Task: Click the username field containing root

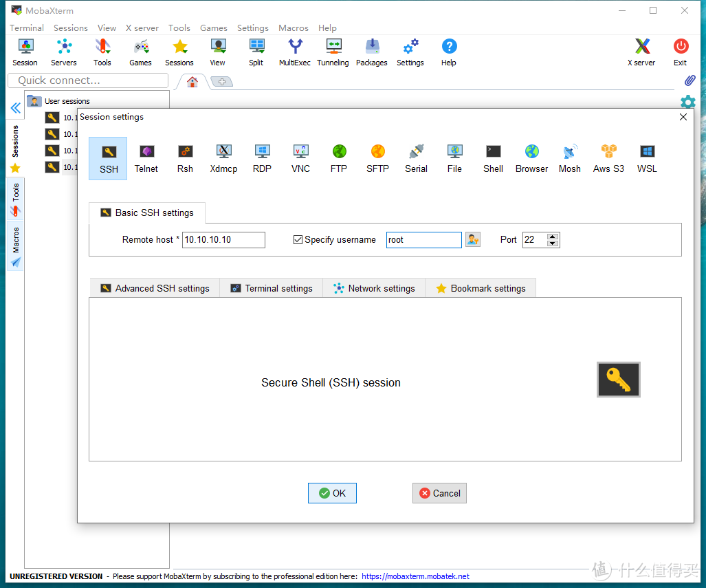Action: 424,240
